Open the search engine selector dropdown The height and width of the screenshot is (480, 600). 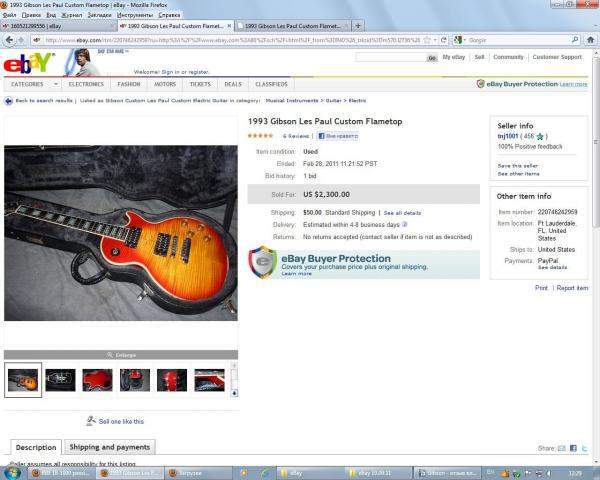(x=459, y=40)
